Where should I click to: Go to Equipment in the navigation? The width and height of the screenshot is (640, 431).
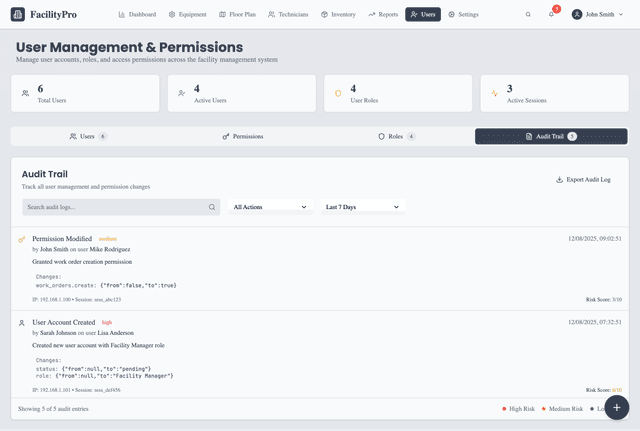pos(187,15)
